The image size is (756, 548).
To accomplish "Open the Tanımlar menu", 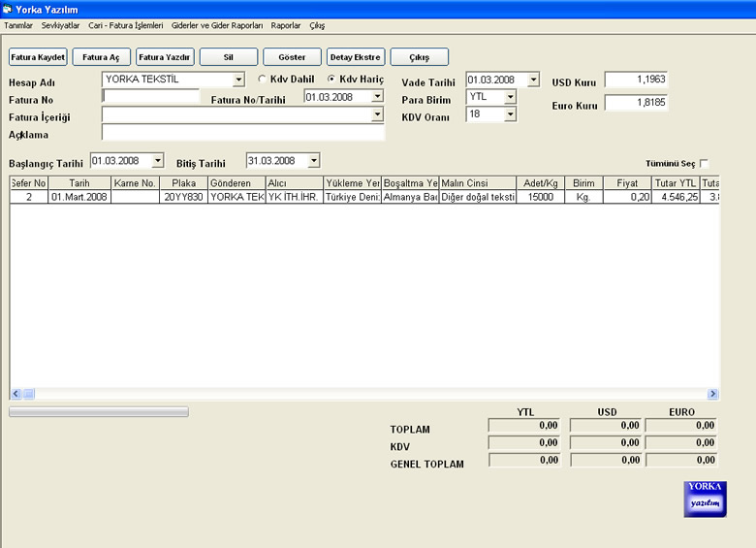I will [18, 25].
